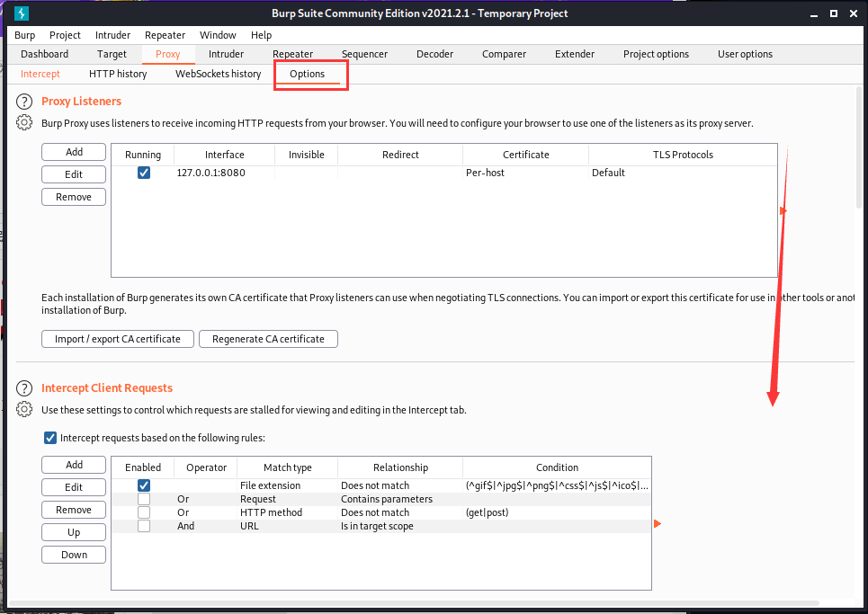
Task: Disable the File extension rule checkbox
Action: click(143, 485)
